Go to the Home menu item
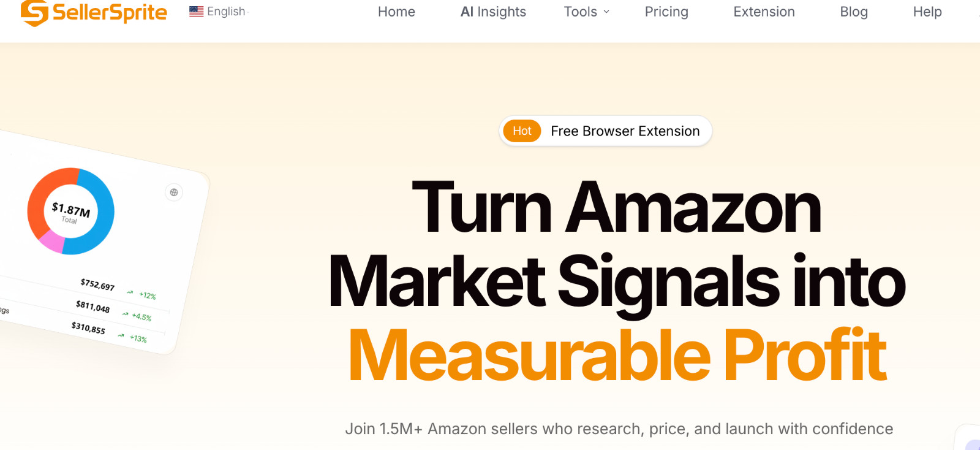 tap(396, 12)
